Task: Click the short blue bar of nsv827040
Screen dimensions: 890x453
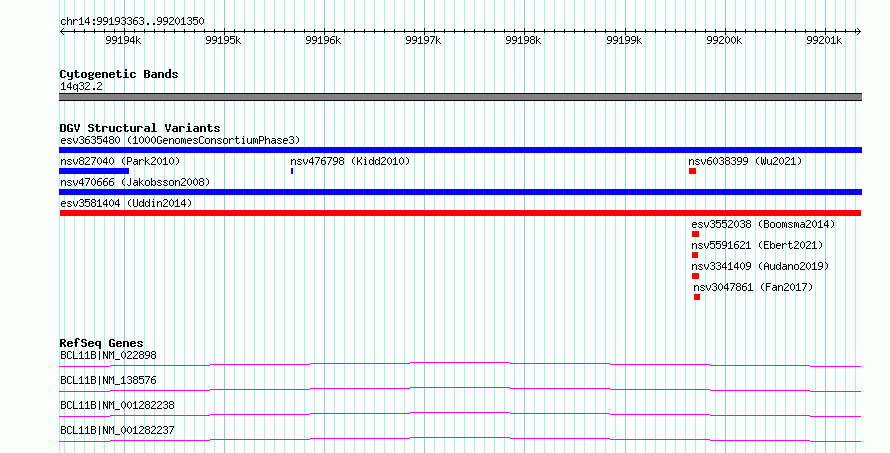Action: (x=94, y=171)
